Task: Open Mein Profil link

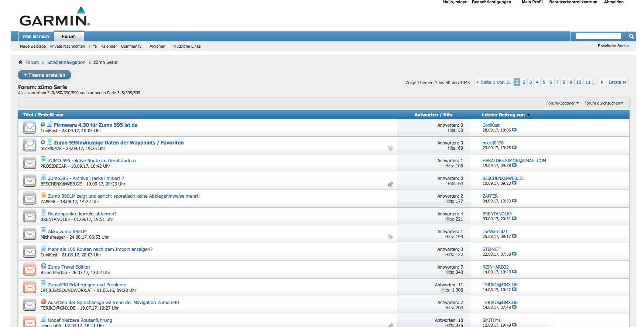Action: [x=532, y=2]
